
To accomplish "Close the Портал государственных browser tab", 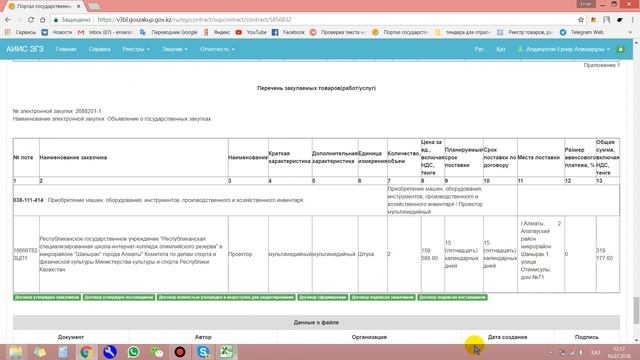I will point(78,6).
